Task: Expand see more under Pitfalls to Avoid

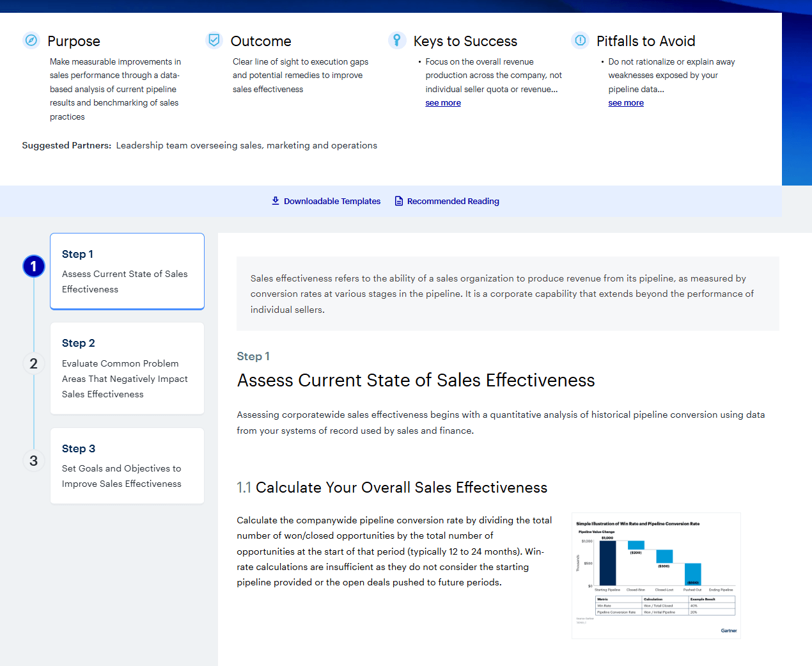Action: (x=626, y=102)
